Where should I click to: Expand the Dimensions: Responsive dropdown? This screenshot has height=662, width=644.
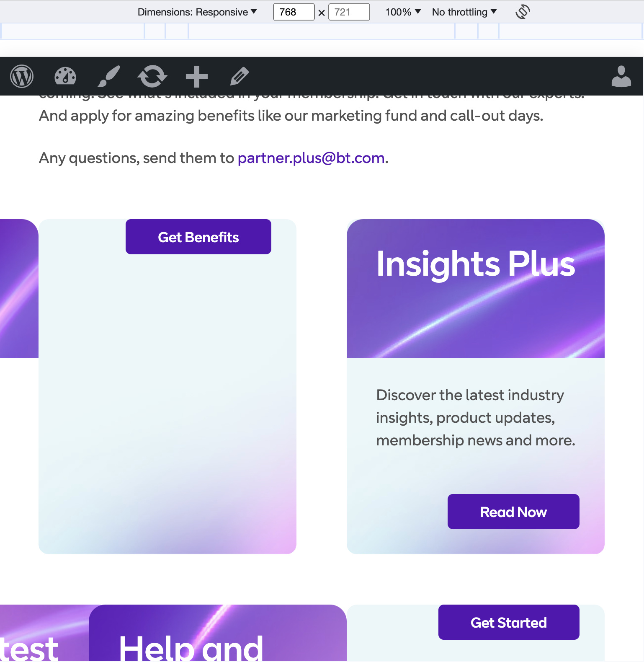(197, 12)
